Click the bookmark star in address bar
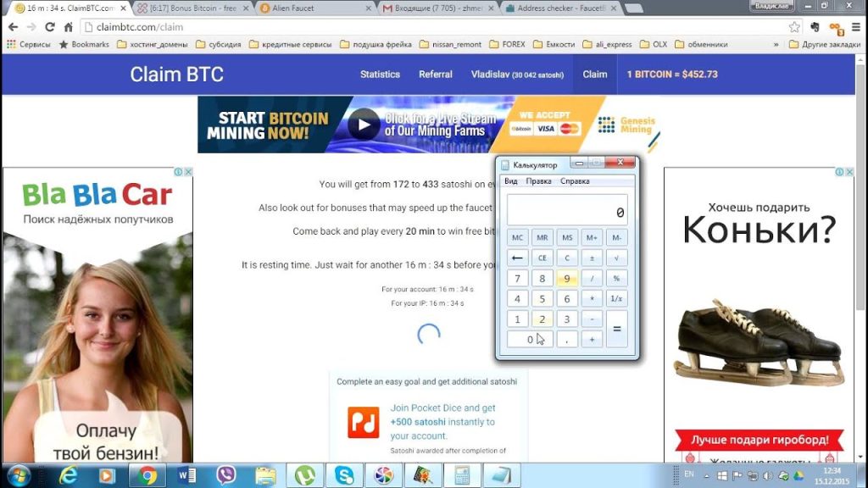The height and width of the screenshot is (488, 868). (x=793, y=27)
